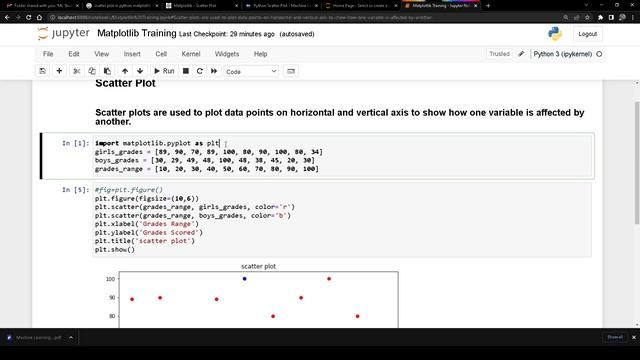This screenshot has height=360, width=640.
Task: Open the downloaded Machine Learning pdf item
Action: pos(35,338)
